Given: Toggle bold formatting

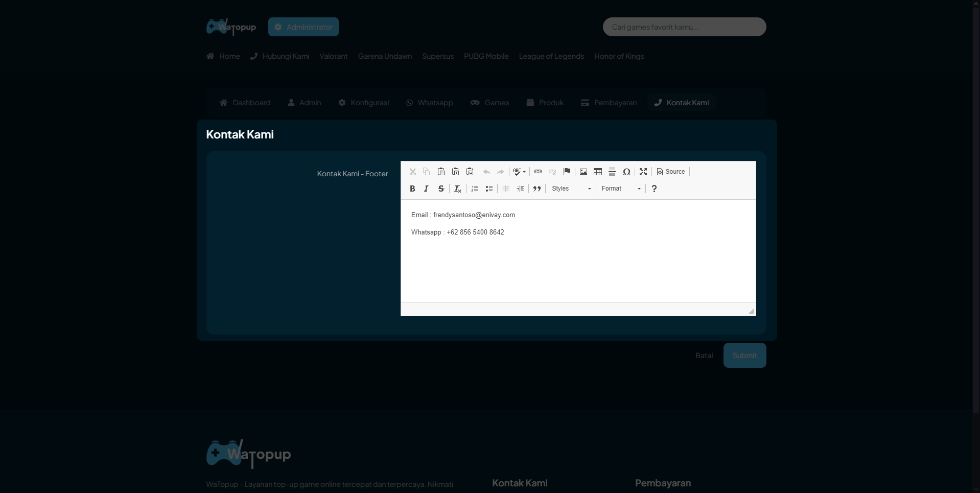Looking at the screenshot, I should 412,189.
